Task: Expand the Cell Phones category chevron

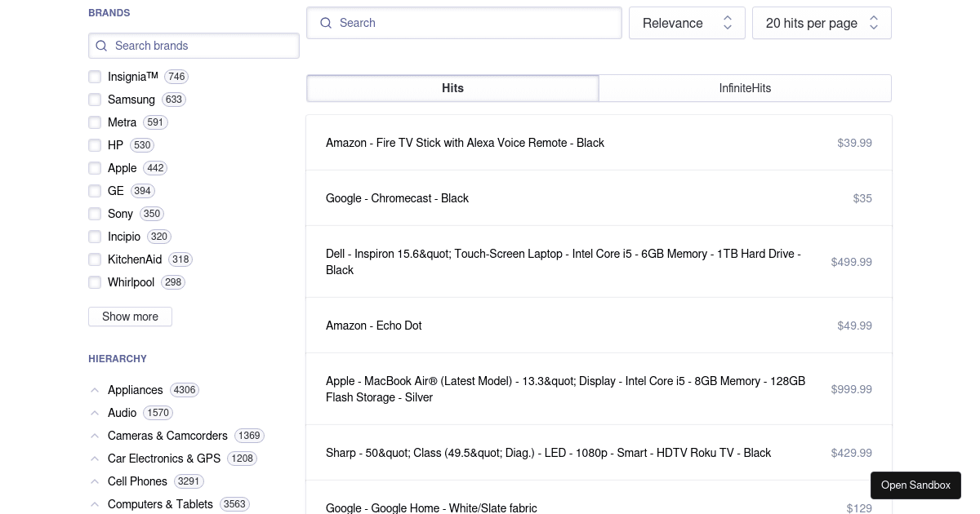Action: coord(95,481)
